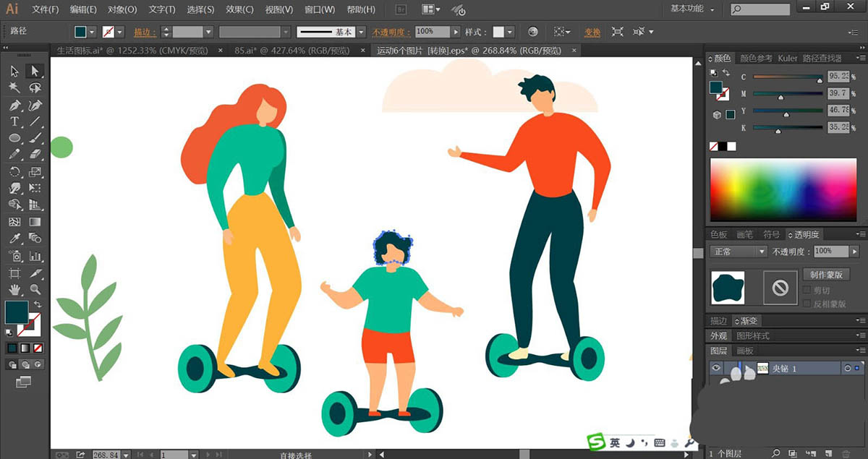Select the Hand tool
Image resolution: width=868 pixels, height=459 pixels.
(x=14, y=290)
